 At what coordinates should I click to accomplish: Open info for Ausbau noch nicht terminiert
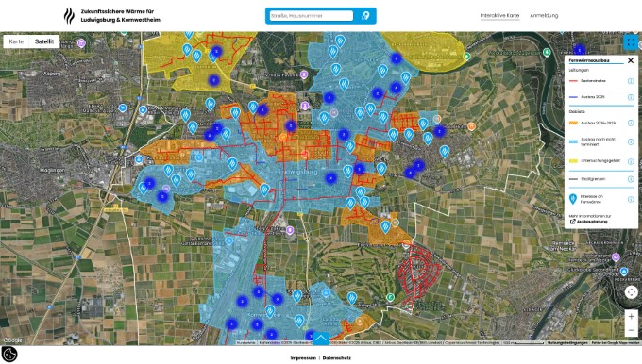(631, 141)
